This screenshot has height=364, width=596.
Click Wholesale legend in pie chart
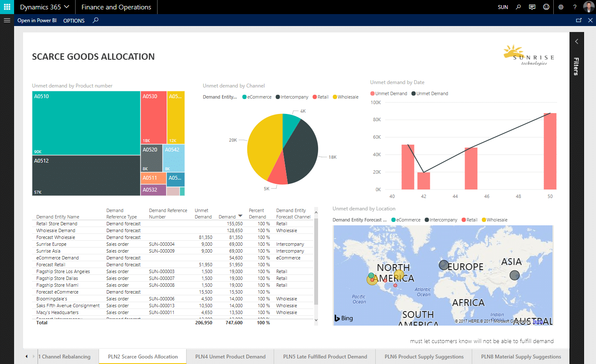point(345,97)
